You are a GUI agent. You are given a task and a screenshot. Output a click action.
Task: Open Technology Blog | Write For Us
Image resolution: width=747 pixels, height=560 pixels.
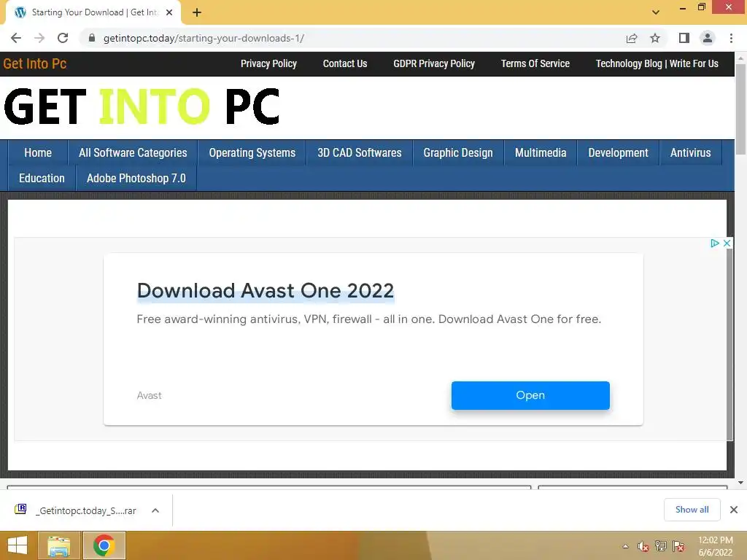(x=657, y=64)
